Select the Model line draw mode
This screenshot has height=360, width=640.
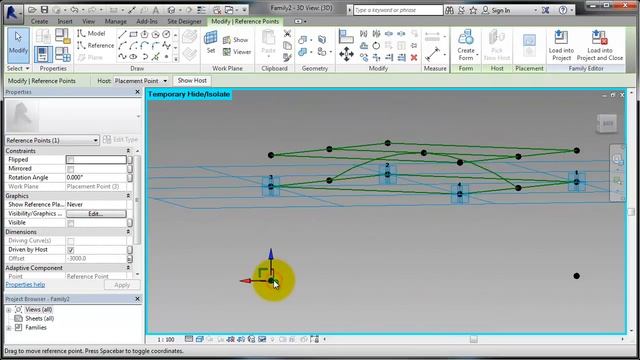point(91,33)
